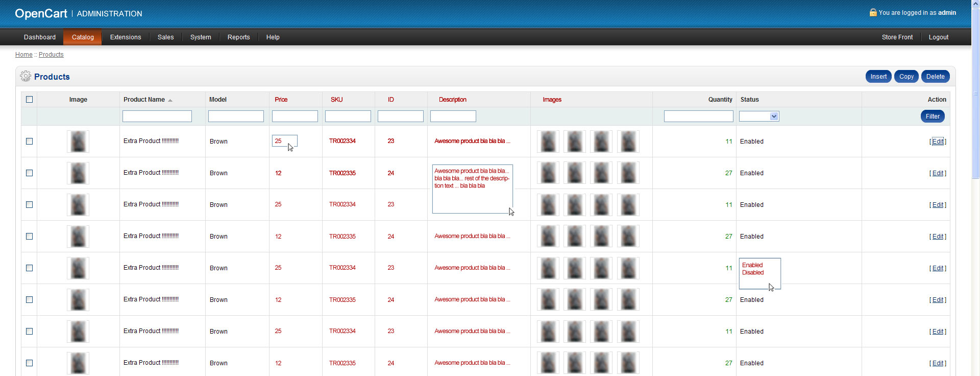Click the first Images thumbnail in the top product row
Viewport: 980px width, 376px height.
[548, 142]
